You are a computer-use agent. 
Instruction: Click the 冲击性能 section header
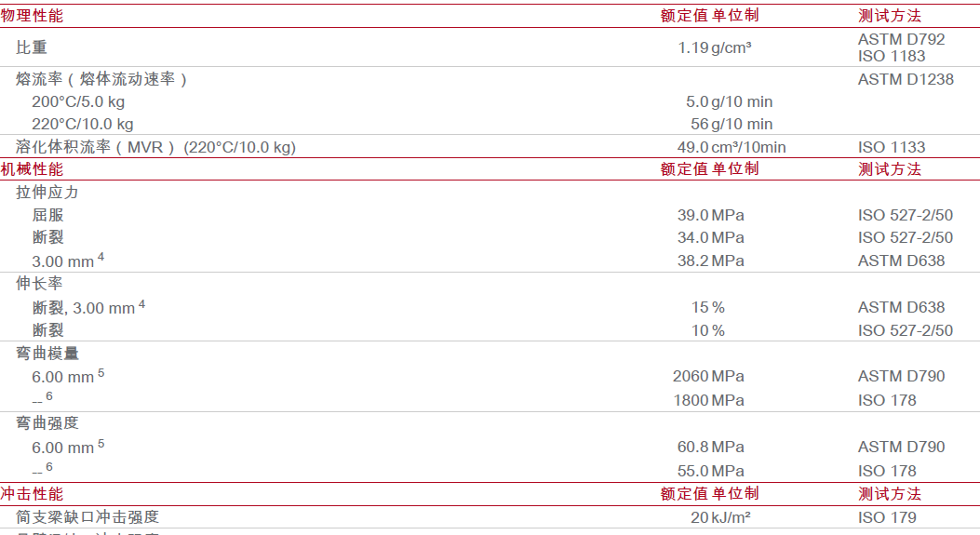coord(32,494)
